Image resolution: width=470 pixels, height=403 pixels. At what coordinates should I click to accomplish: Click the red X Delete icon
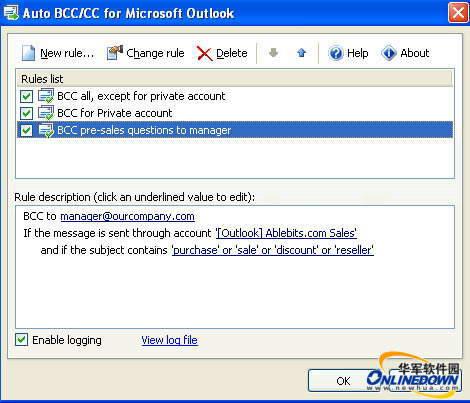point(204,53)
